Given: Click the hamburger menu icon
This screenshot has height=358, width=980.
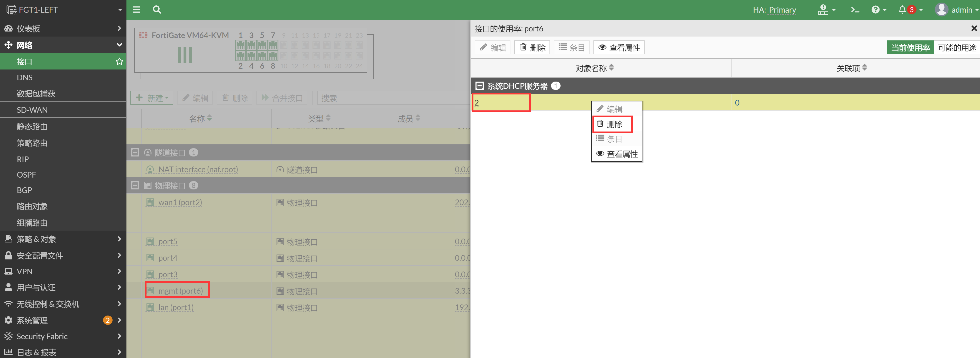Looking at the screenshot, I should tap(136, 10).
